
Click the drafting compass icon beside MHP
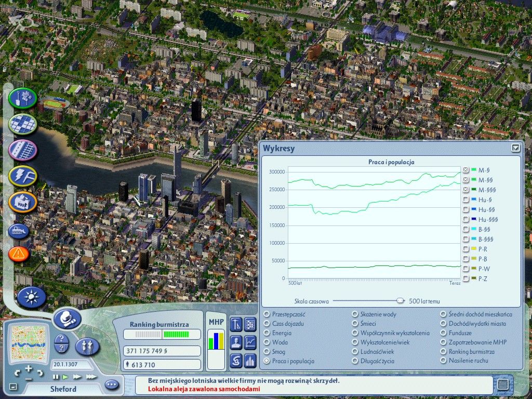click(236, 325)
